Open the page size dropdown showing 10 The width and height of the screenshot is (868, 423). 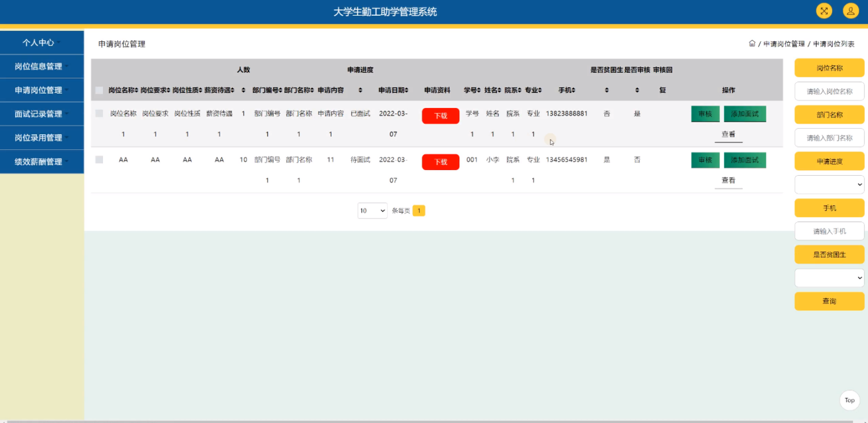tap(372, 210)
